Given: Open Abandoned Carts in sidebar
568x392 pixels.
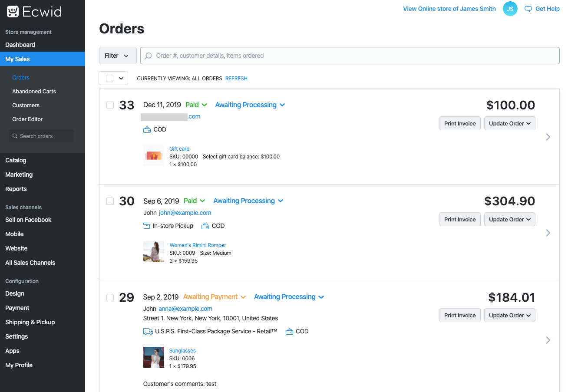Looking at the screenshot, I should tap(34, 91).
